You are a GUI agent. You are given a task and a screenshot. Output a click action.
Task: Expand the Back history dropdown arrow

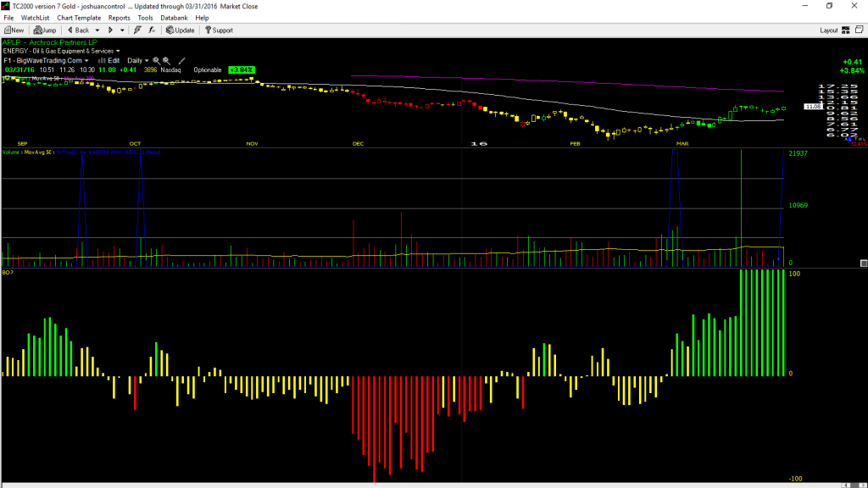[x=97, y=30]
